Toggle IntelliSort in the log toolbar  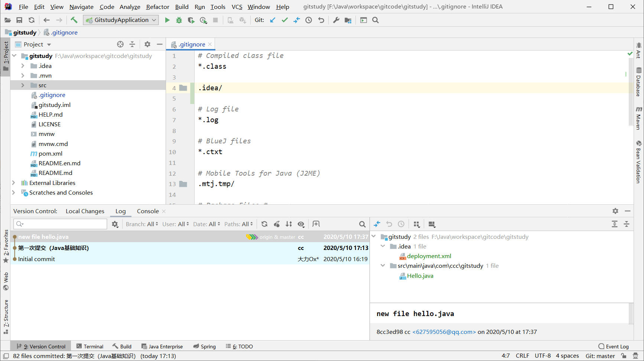click(289, 224)
